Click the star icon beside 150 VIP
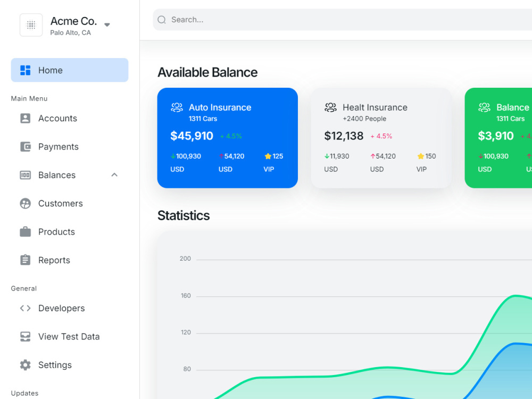The height and width of the screenshot is (399, 532). [421, 156]
